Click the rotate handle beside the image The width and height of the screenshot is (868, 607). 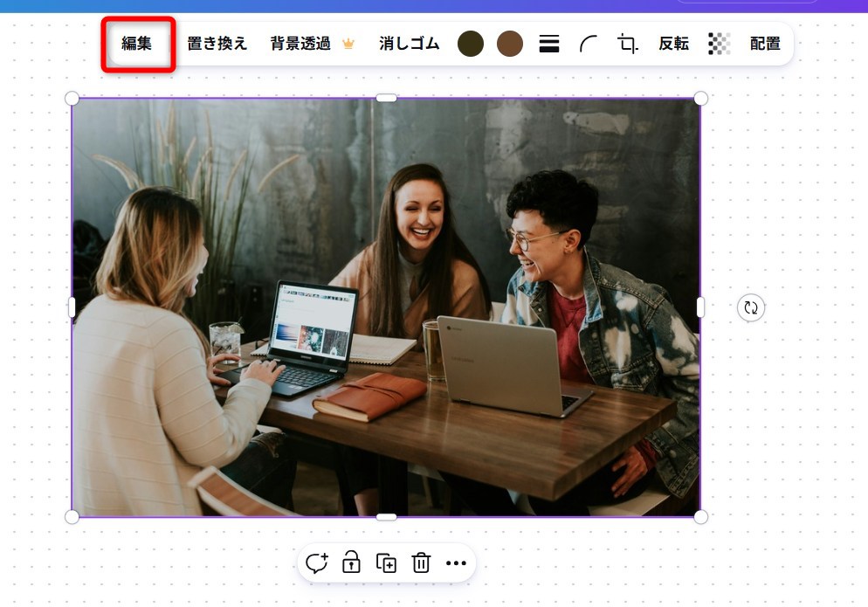click(x=751, y=307)
